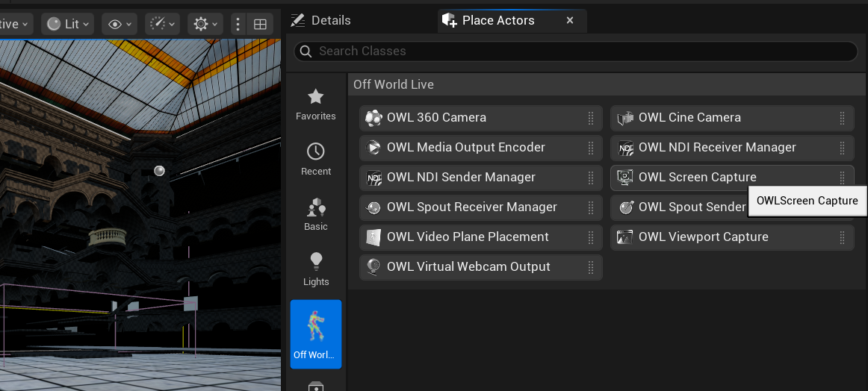Screen dimensions: 868x391
Task: Select the OWL NDI Receiver Manager label
Action: pyautogui.click(x=717, y=147)
